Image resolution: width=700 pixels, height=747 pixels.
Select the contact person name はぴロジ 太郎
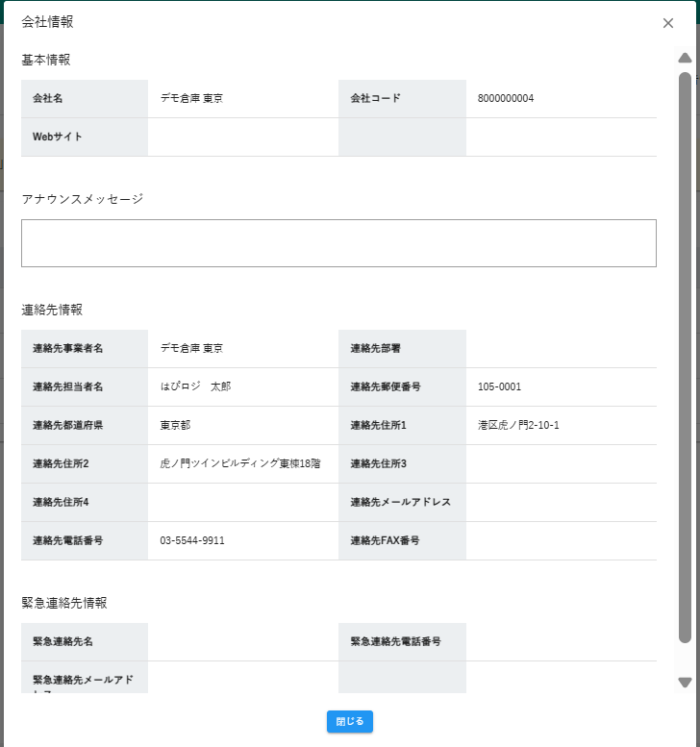click(x=195, y=386)
